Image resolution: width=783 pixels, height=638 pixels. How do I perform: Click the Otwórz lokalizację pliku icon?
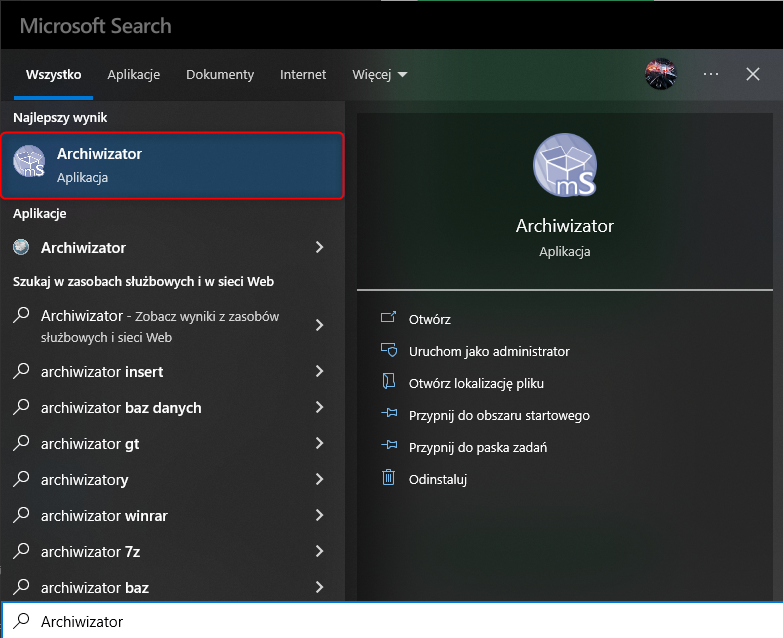(x=389, y=383)
